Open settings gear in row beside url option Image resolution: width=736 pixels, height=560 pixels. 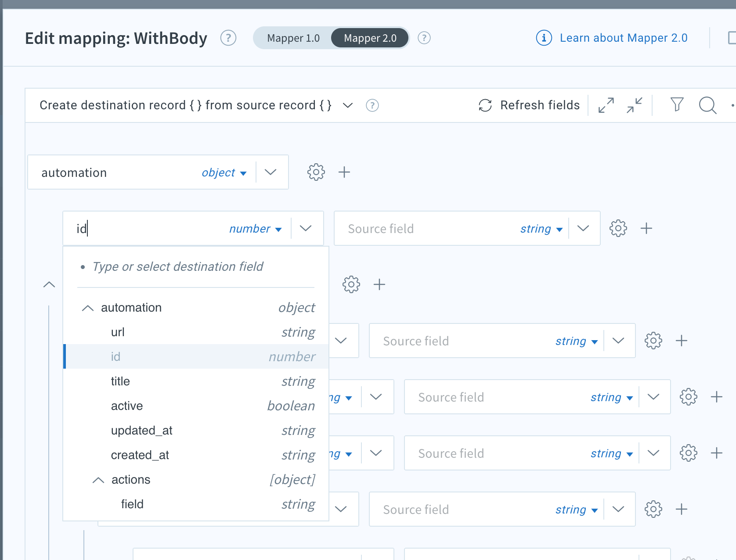(x=653, y=341)
